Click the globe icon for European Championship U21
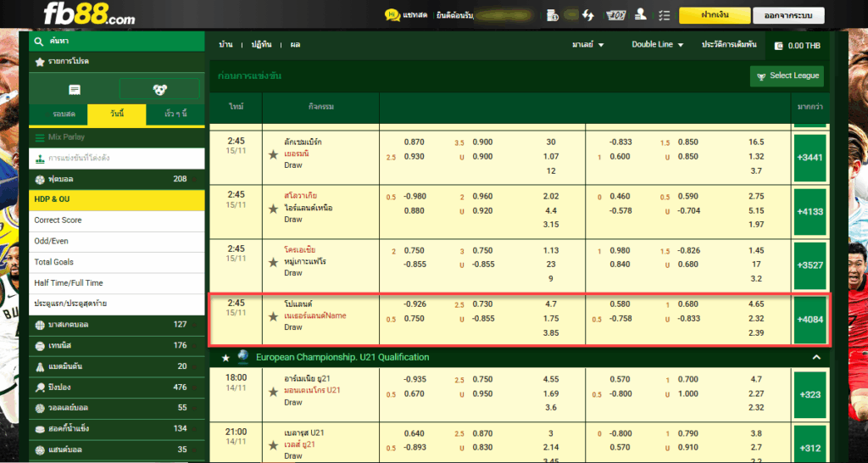This screenshot has width=868, height=463. click(243, 357)
